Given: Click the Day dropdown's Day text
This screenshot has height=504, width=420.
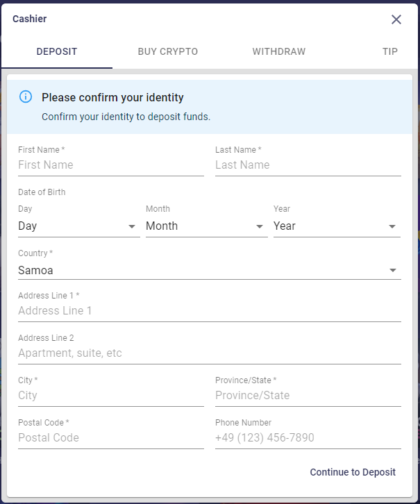Looking at the screenshot, I should pos(28,226).
